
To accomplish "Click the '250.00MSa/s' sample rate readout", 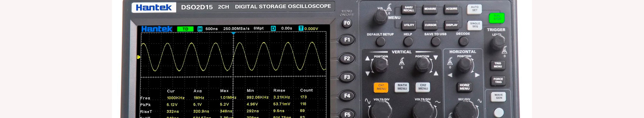I will (236, 29).
